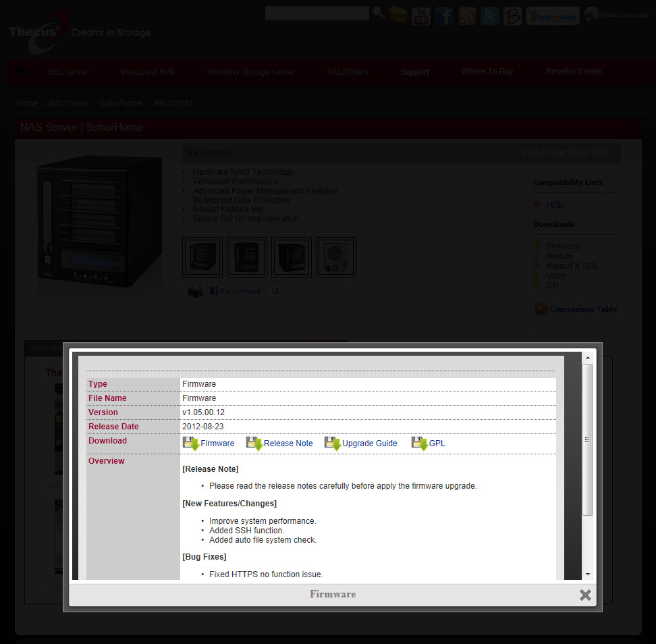Open the YouTube icon in the header
656x644 pixels.
[x=421, y=16]
